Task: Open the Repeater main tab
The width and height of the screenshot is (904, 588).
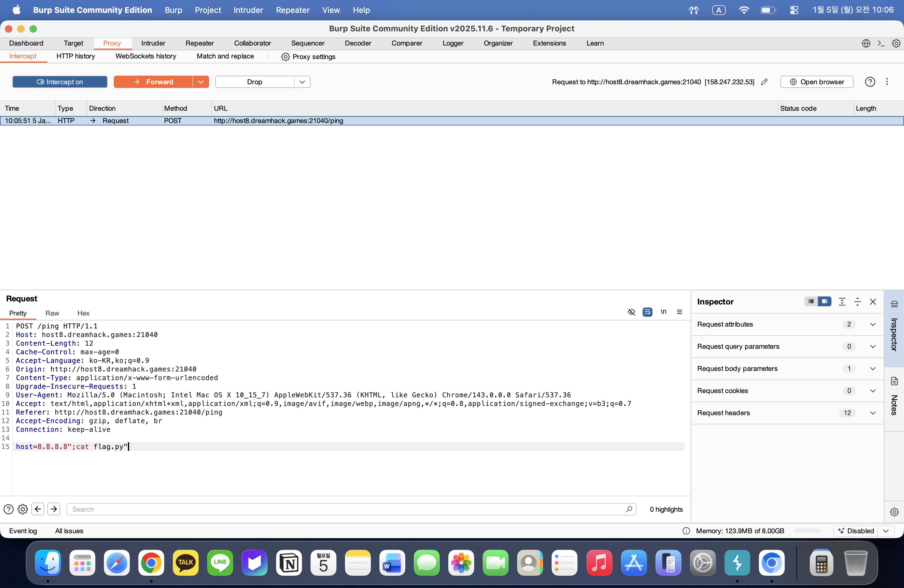Action: tap(200, 43)
